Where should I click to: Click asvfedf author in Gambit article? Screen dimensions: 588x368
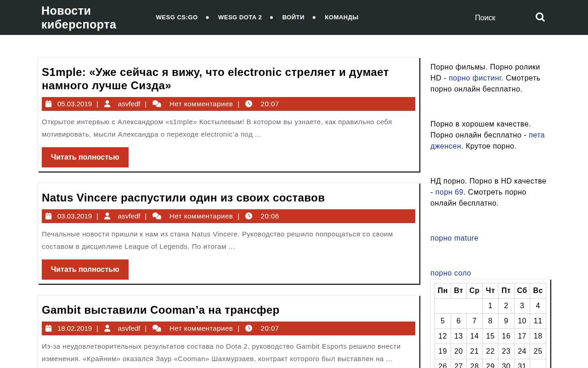129,328
